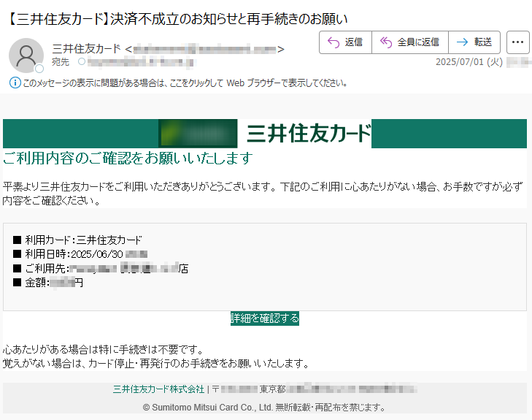Screen dimensions: 532x420
Task: Click the 三井住友カード banner title
Action: coord(309,134)
